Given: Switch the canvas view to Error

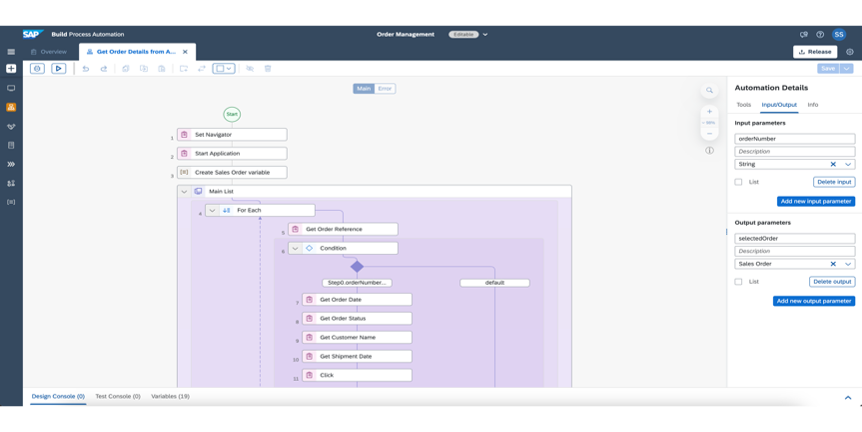Looking at the screenshot, I should coord(385,89).
